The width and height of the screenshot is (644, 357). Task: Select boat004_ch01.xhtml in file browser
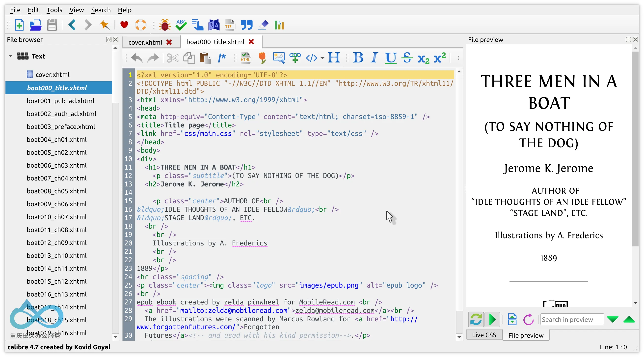pos(56,140)
